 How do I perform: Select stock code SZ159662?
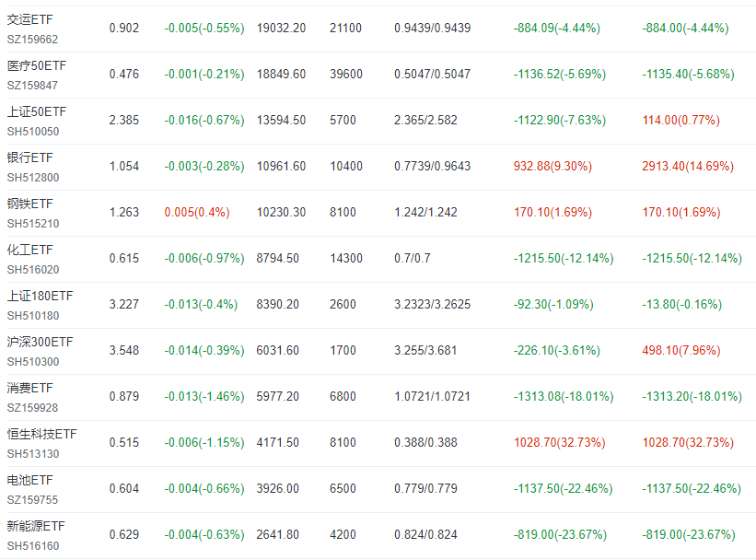pos(32,39)
